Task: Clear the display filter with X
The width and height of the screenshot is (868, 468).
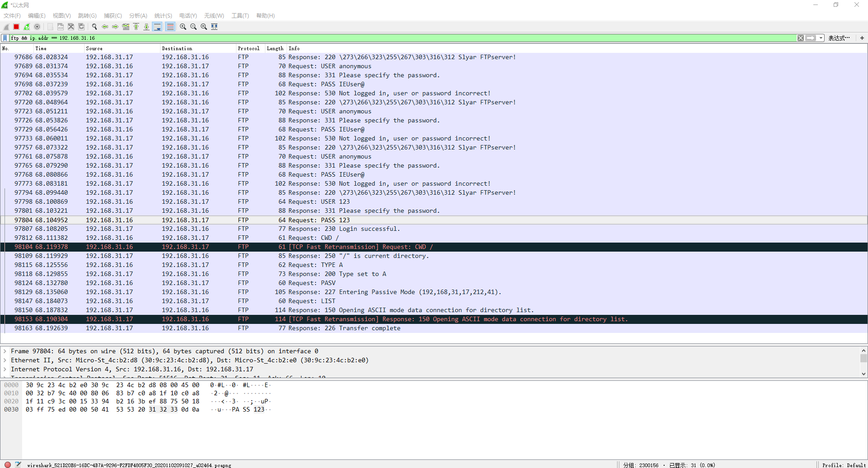Action: click(801, 38)
